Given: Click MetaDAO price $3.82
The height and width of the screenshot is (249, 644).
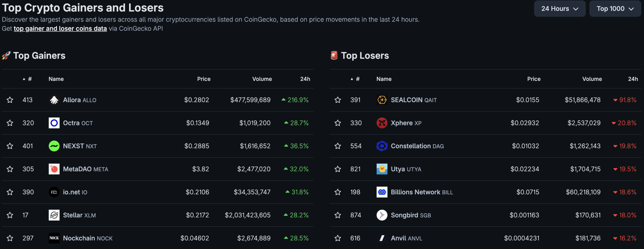Looking at the screenshot, I should 200,169.
